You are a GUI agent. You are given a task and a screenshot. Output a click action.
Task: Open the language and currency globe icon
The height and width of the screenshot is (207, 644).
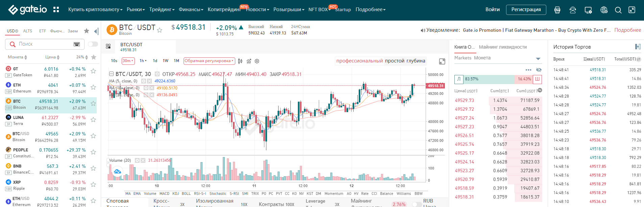(604, 10)
